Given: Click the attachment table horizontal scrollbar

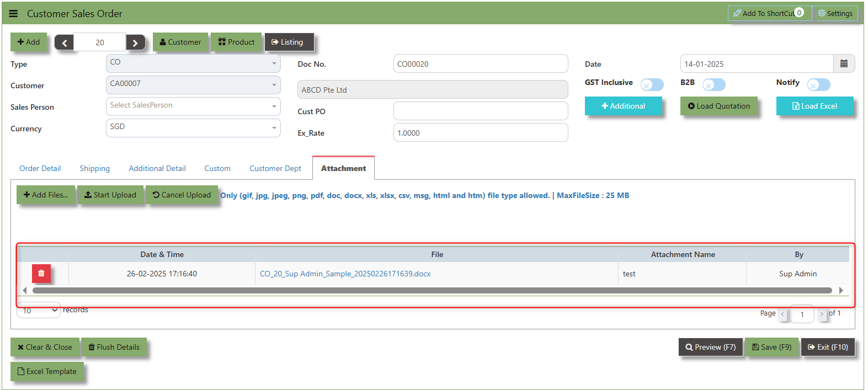Looking at the screenshot, I should click(x=432, y=290).
